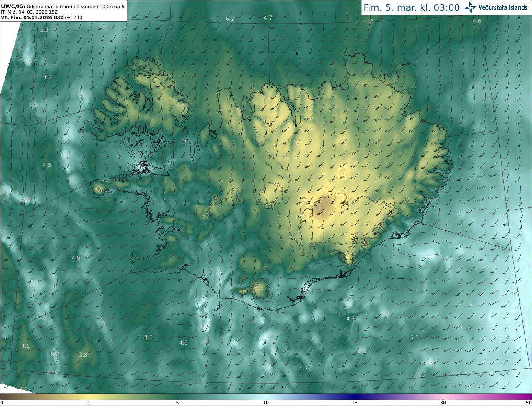The height and width of the screenshot is (406, 532).
Task: Click the yellow band of the color scale
Action: (x=89, y=397)
